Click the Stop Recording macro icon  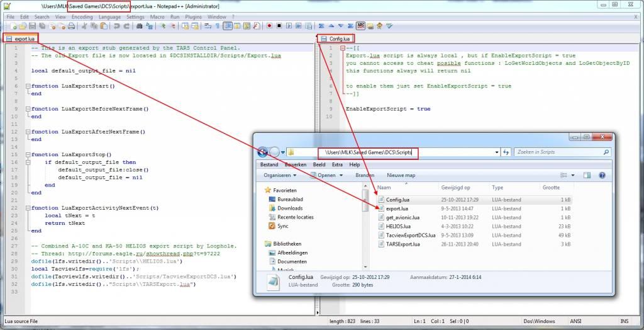[x=279, y=26]
